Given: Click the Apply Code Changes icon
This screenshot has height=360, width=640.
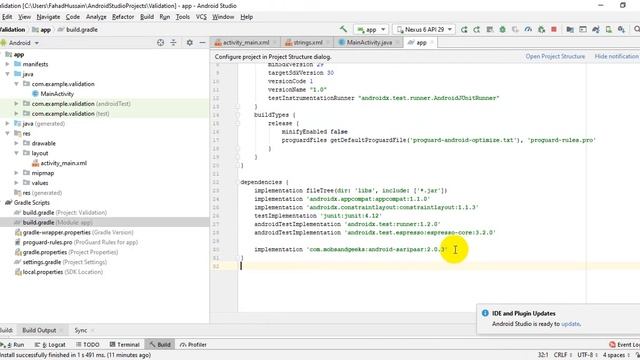Looking at the screenshot, I should click(489, 29).
